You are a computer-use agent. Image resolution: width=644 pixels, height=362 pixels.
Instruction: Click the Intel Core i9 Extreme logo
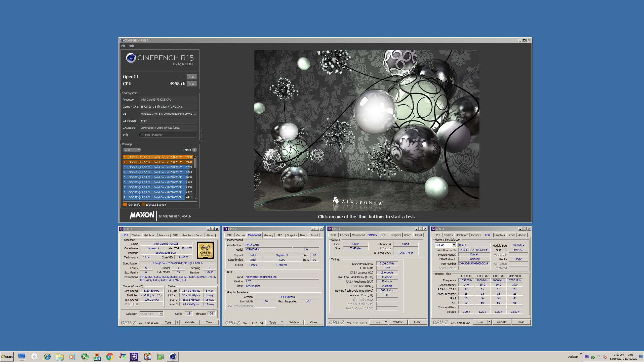tap(205, 250)
